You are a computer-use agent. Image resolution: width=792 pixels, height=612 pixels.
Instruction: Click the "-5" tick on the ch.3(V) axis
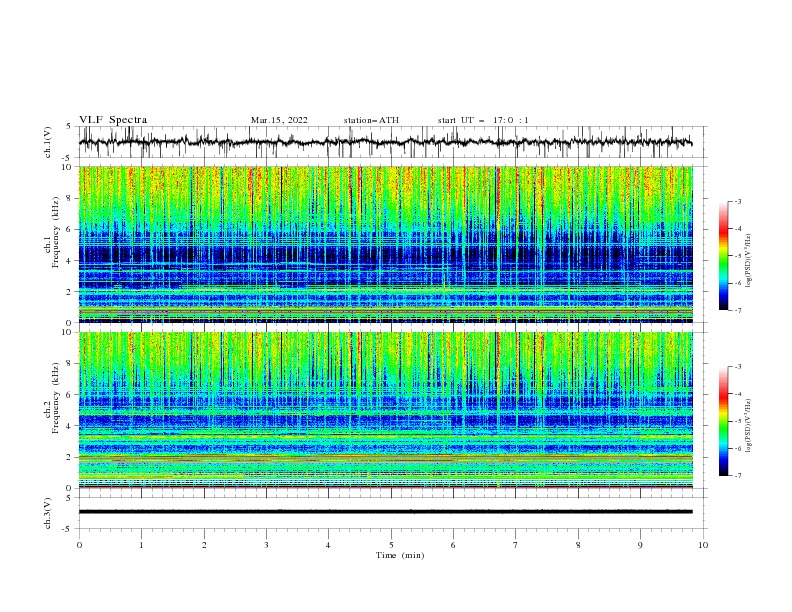tap(67, 529)
